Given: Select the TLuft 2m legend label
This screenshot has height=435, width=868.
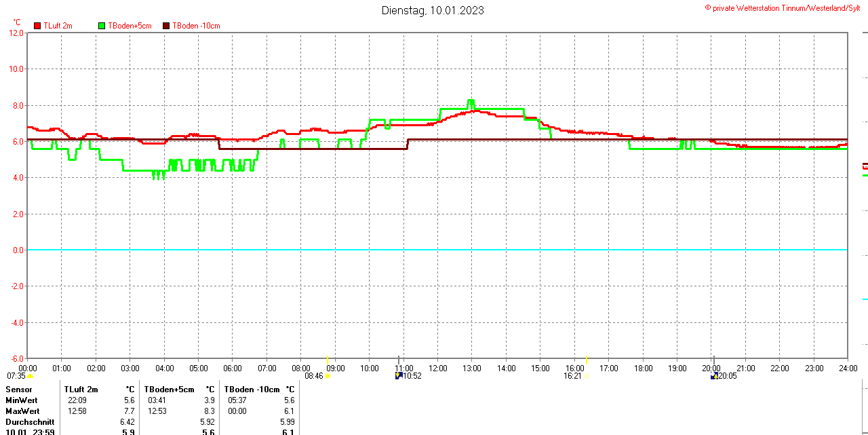Looking at the screenshot, I should coord(58,26).
